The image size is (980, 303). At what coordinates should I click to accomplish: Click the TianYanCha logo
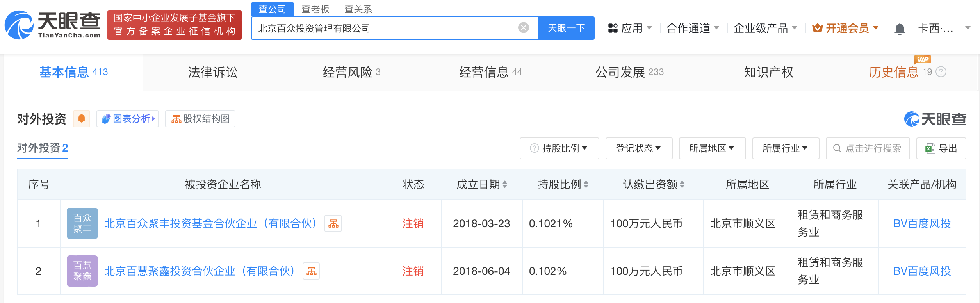pyautogui.click(x=52, y=25)
